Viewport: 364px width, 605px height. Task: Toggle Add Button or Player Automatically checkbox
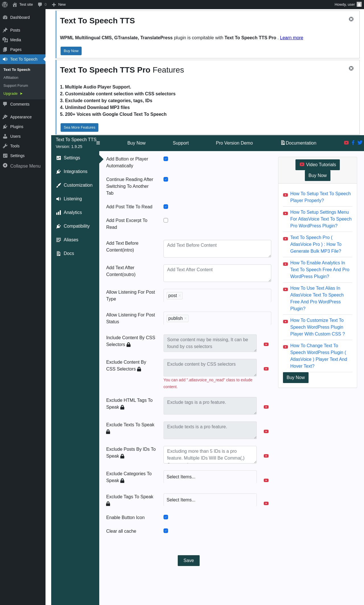(166, 159)
